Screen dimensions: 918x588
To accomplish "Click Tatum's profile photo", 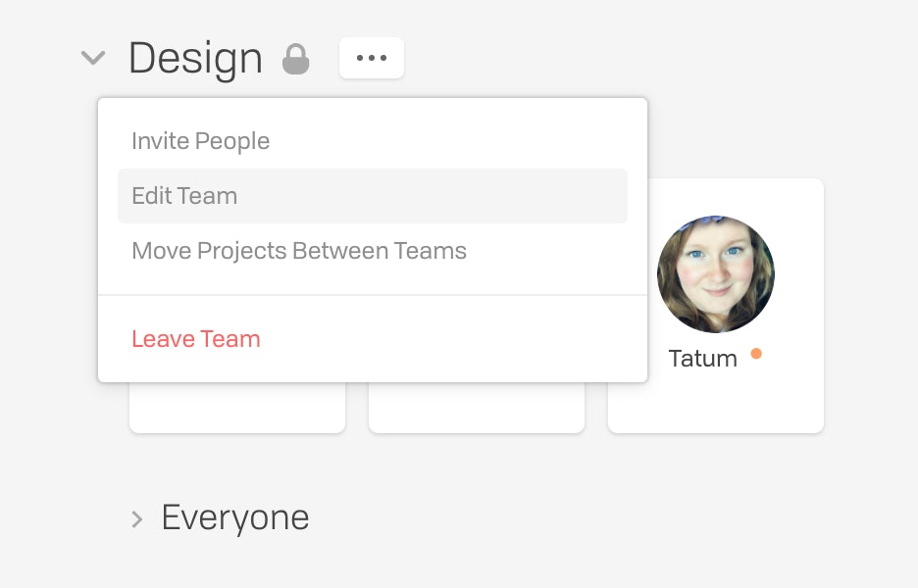I will click(715, 273).
